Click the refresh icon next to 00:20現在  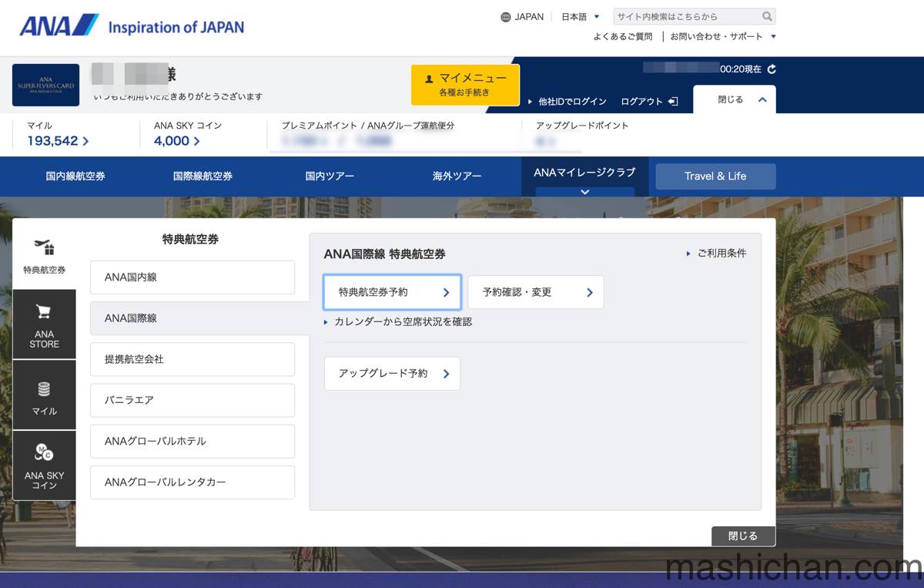(772, 69)
